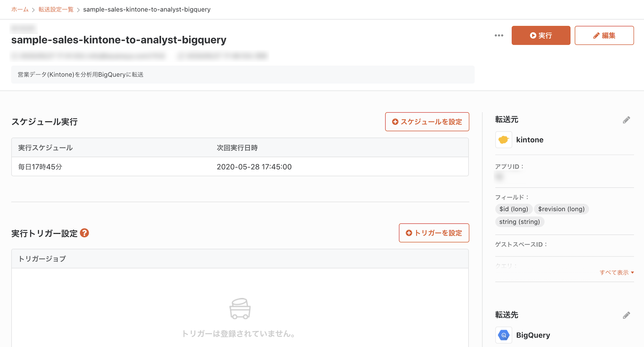Click the BigQuery hexagon logo icon
The image size is (644, 347).
point(503,335)
